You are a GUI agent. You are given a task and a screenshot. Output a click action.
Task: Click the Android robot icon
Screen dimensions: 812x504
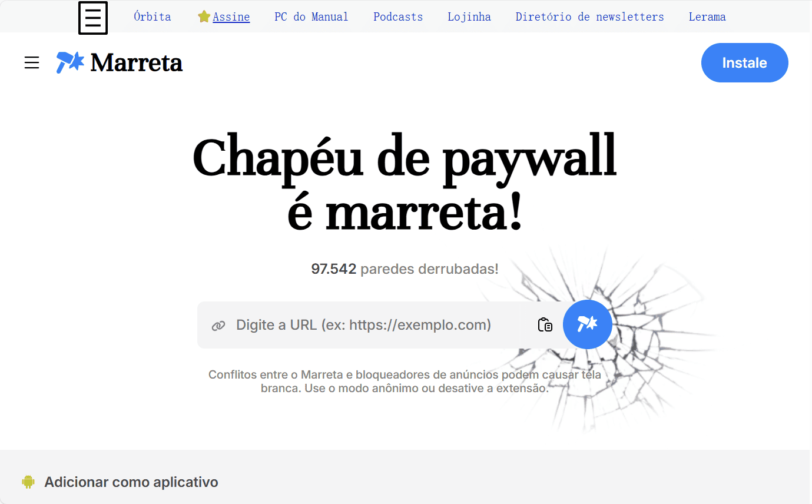28,482
